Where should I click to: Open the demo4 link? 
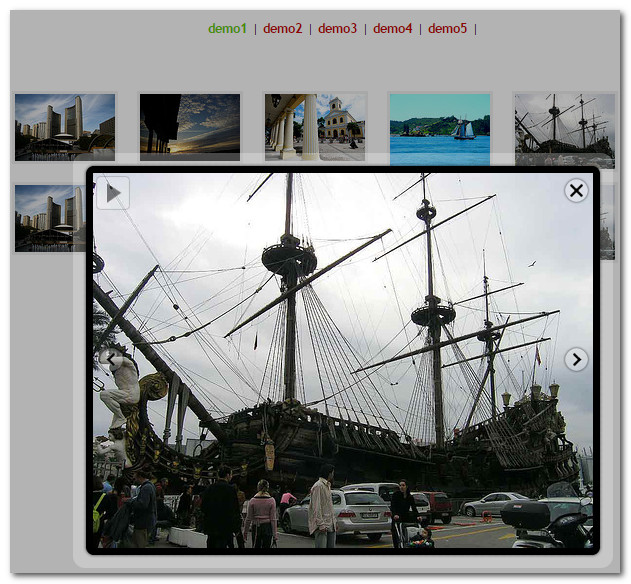pos(392,29)
